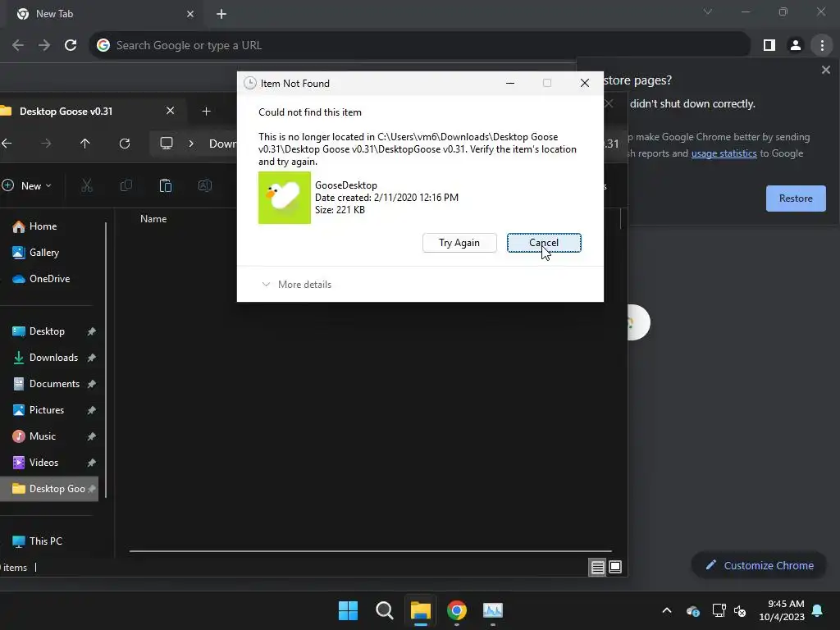Click File Explorer taskbar icon
Image resolution: width=840 pixels, height=630 pixels.
tap(421, 610)
